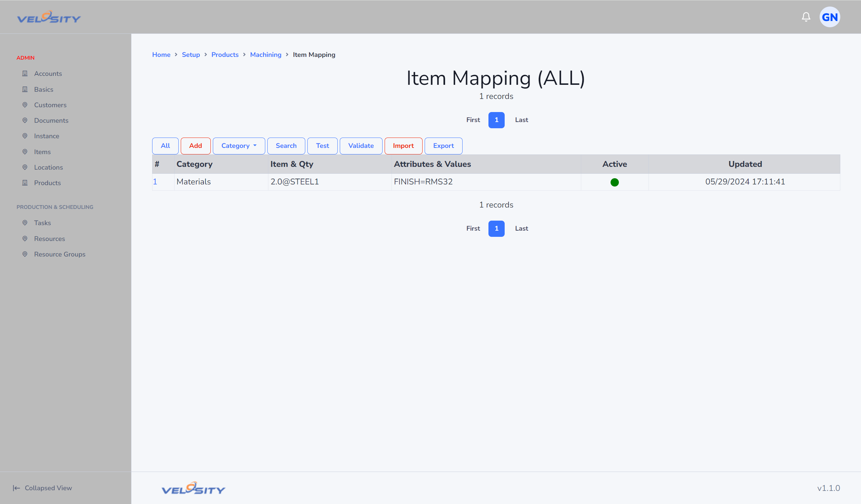Click the Export button for records
This screenshot has height=504, width=861.
click(443, 146)
